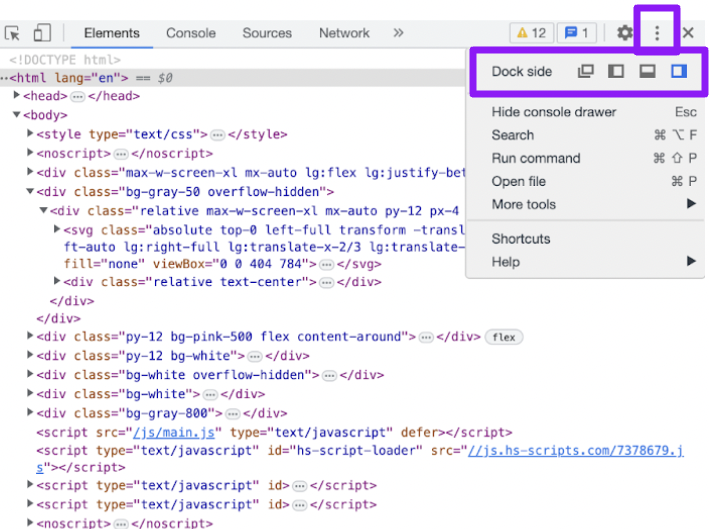Collapse the body element node
Image resolution: width=709 pixels, height=529 pixels.
(17, 114)
